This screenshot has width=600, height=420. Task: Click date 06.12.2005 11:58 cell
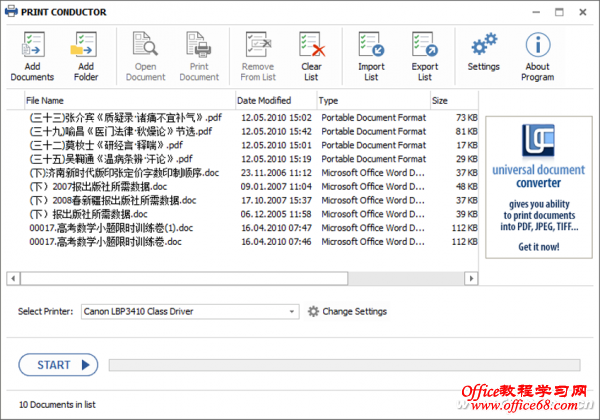[x=276, y=214]
